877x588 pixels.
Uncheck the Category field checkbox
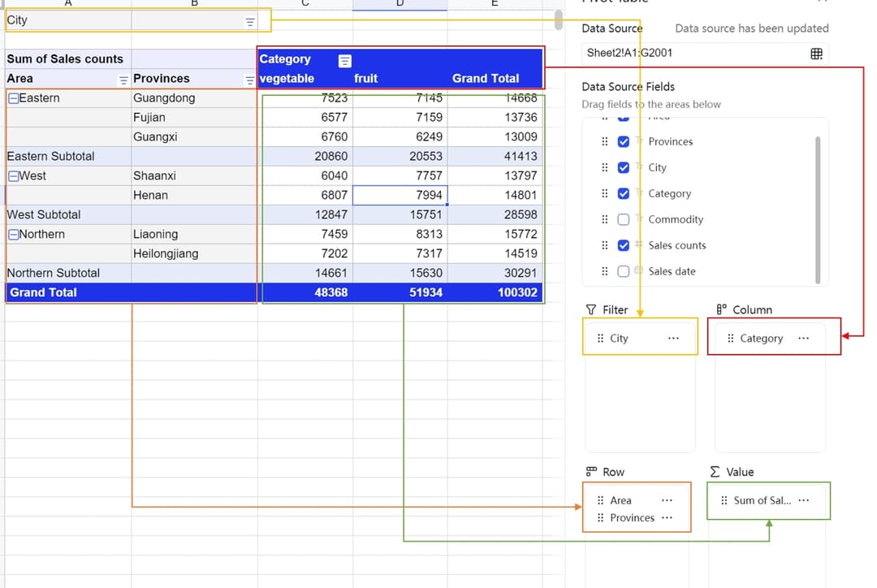[624, 193]
